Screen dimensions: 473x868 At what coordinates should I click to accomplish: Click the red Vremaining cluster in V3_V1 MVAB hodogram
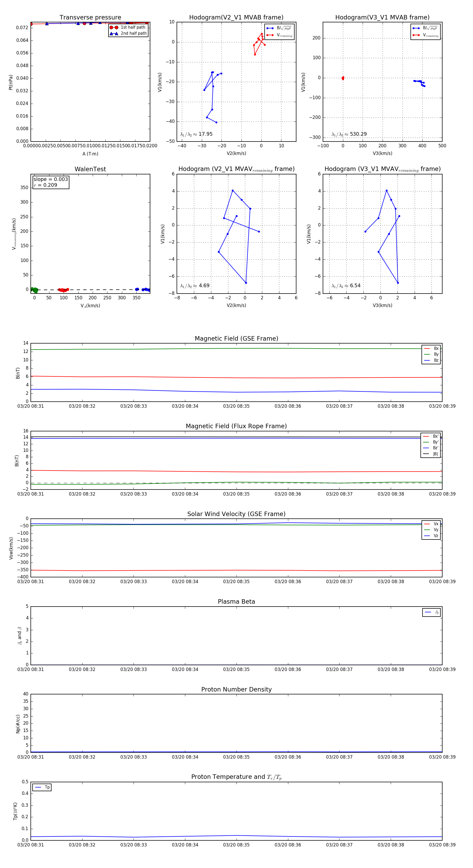(x=343, y=78)
